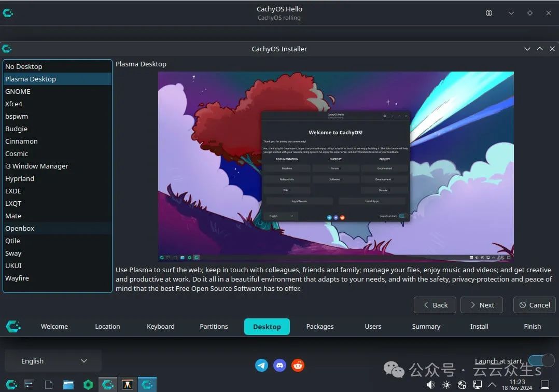Select Openbox in the desktop list
Image resolution: width=559 pixels, height=392 pixels.
pyautogui.click(x=58, y=229)
